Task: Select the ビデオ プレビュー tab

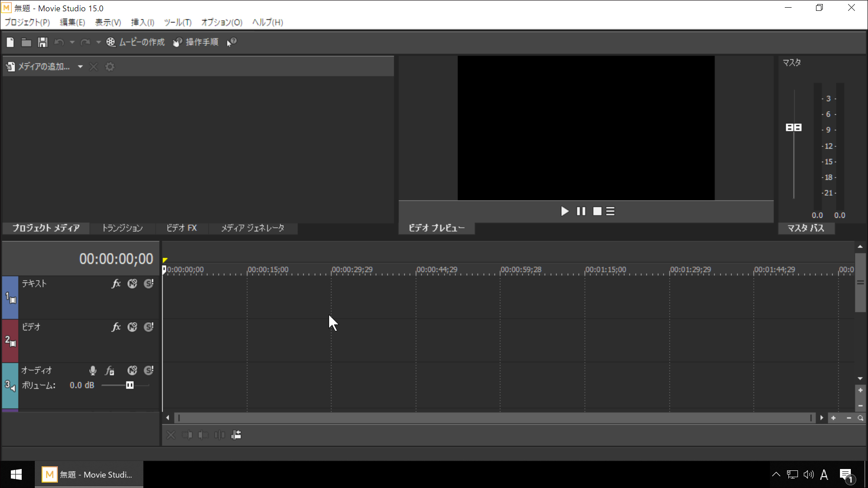Action: click(x=436, y=228)
